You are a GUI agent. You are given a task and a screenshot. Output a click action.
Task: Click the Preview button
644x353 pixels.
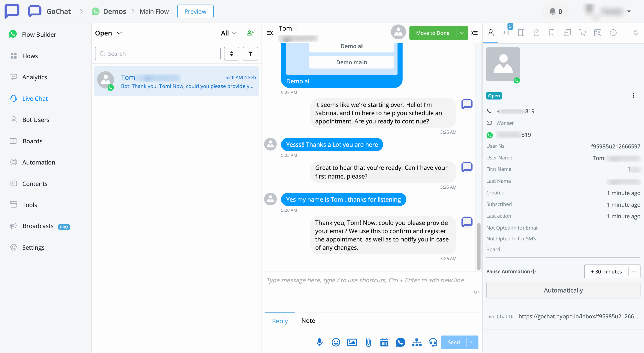pyautogui.click(x=195, y=11)
